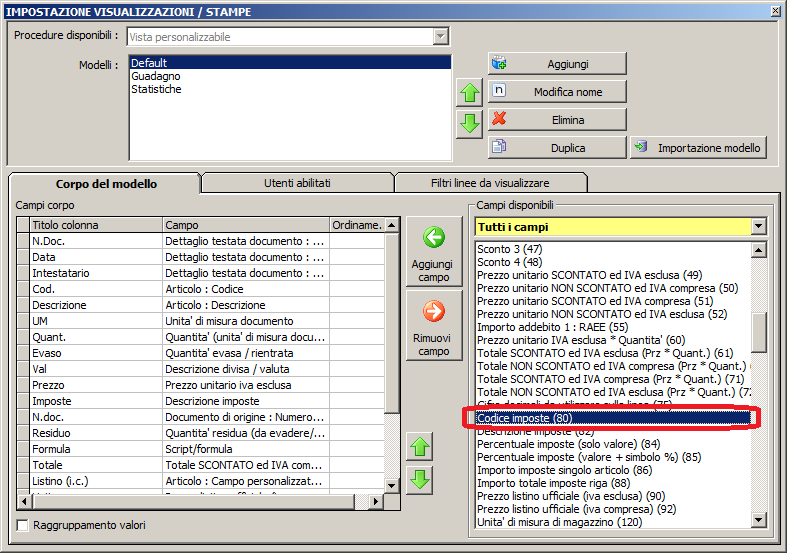
Task: Click the Aggiungi campo green left-arrow button
Action: (434, 251)
